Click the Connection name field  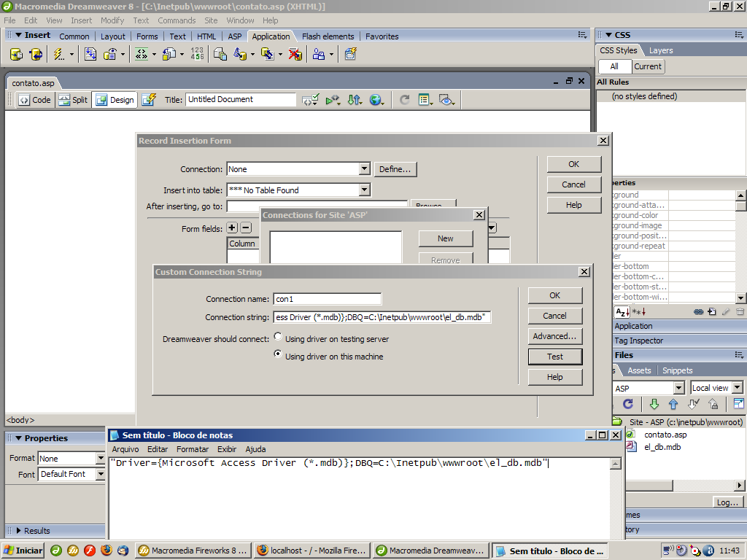pos(328,299)
